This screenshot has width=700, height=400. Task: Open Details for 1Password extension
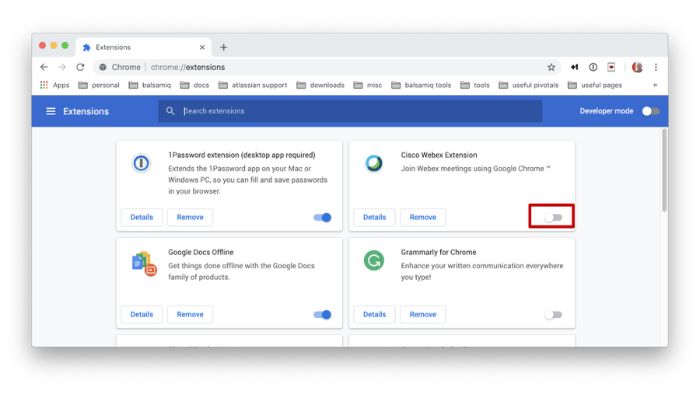(142, 217)
